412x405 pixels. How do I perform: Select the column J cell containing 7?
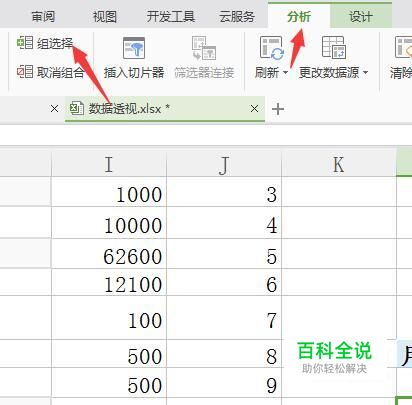(224, 318)
